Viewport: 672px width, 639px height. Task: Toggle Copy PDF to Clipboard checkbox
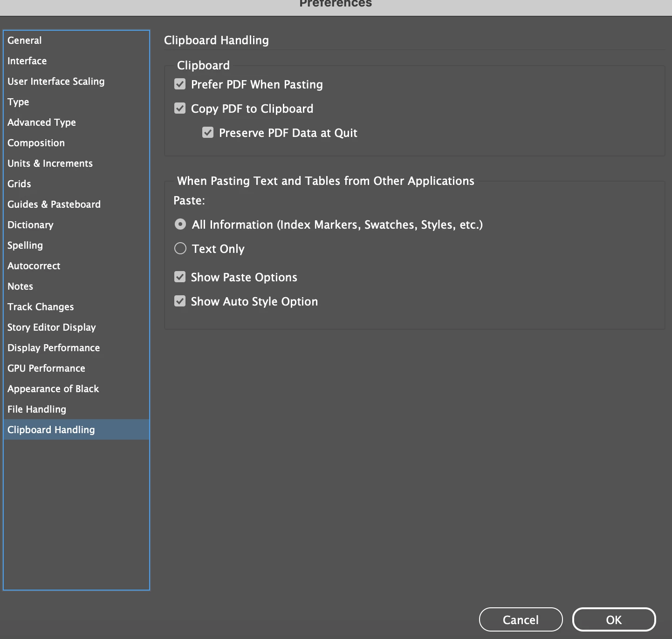pyautogui.click(x=180, y=109)
